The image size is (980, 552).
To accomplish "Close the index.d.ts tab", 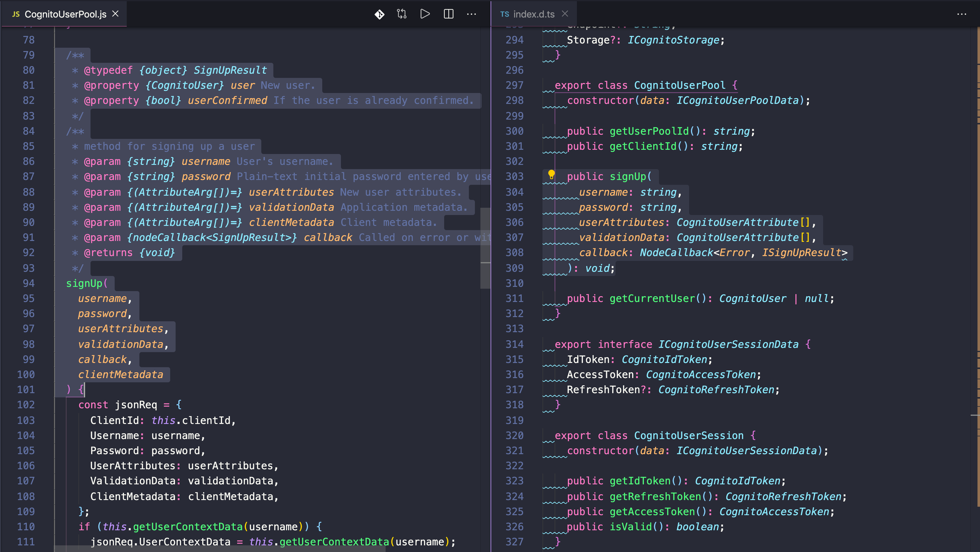I will 565,14.
